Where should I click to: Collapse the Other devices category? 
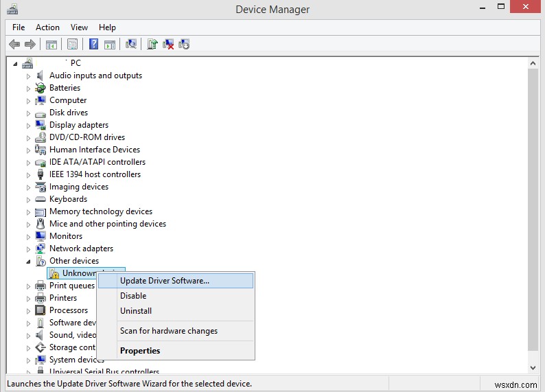click(x=29, y=261)
